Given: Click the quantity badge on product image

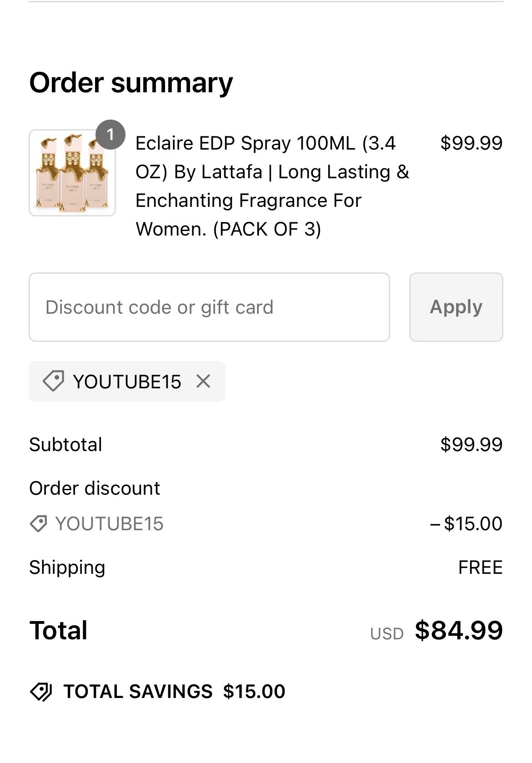Looking at the screenshot, I should coord(110,135).
